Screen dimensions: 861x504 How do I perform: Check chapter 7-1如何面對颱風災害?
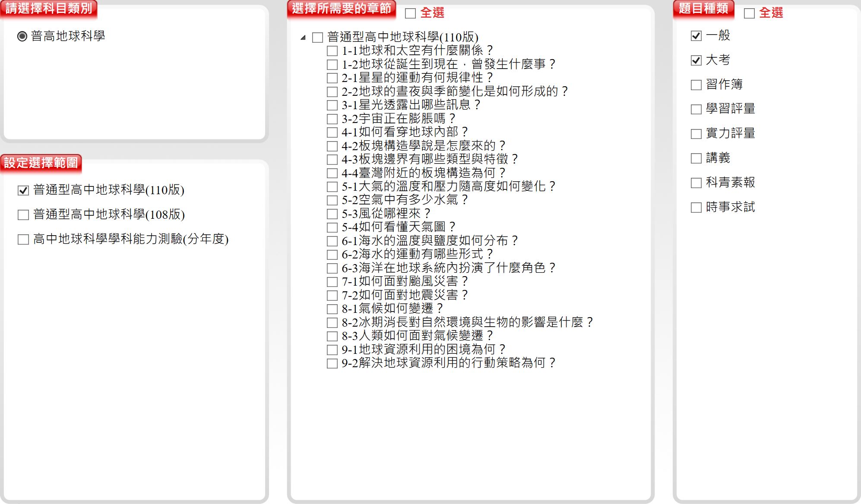332,282
